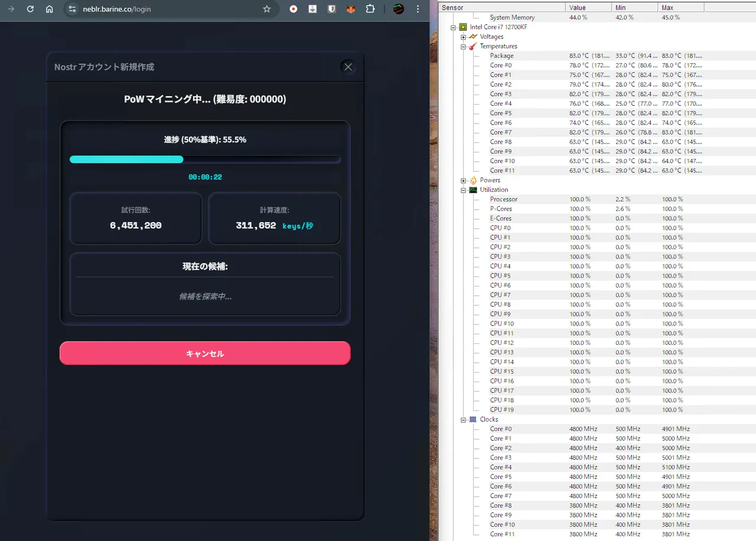Open the shield extension icon
The height and width of the screenshot is (541, 756).
[332, 9]
